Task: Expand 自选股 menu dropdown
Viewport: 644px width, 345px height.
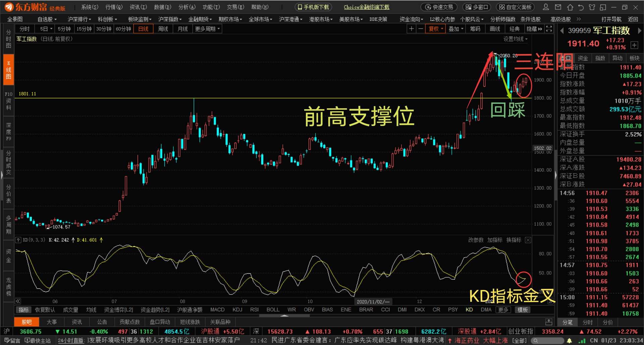Action: coord(47,19)
